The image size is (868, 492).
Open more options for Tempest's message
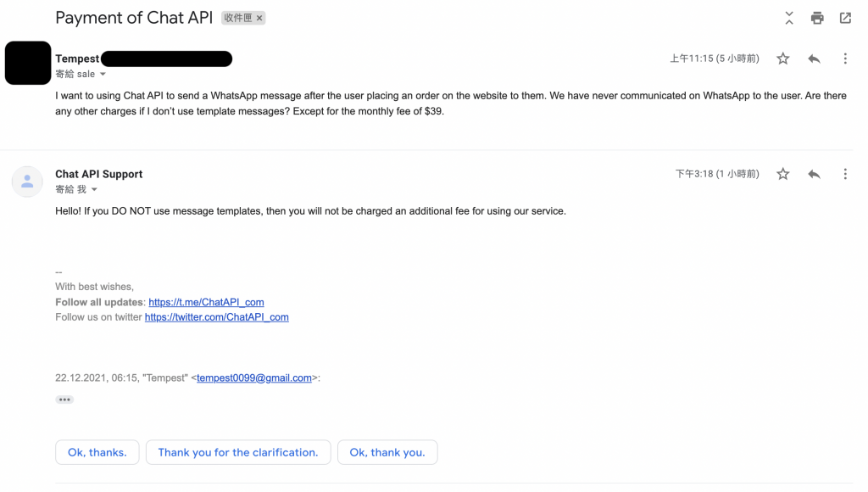coord(844,59)
